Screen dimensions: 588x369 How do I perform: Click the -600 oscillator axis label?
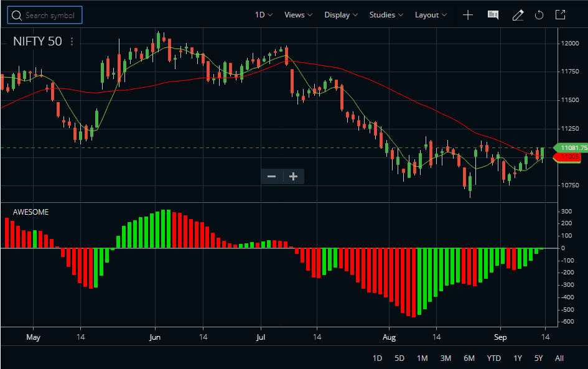(567, 322)
